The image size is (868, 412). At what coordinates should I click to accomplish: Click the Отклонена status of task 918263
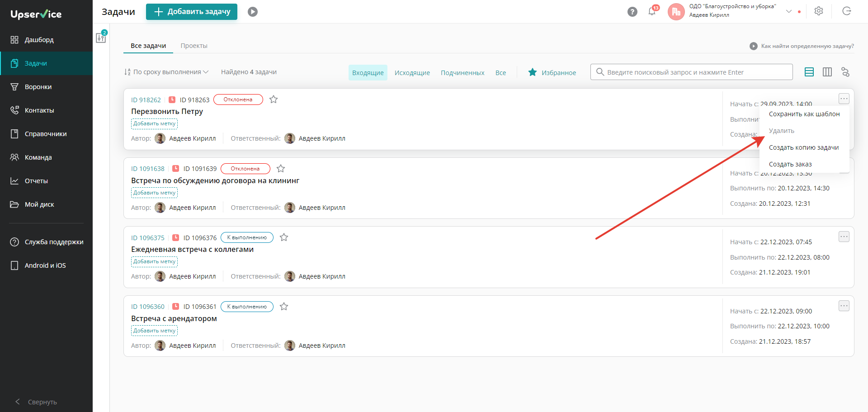pyautogui.click(x=238, y=99)
